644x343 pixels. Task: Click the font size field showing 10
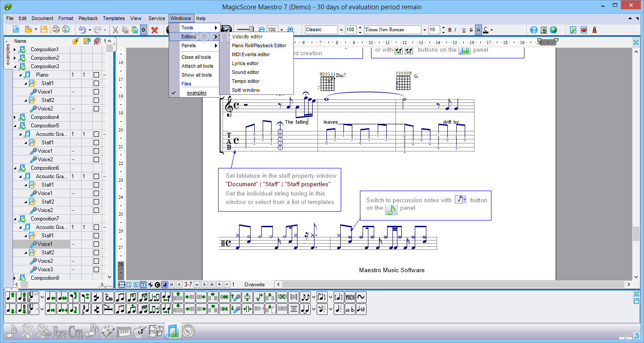pos(434,30)
